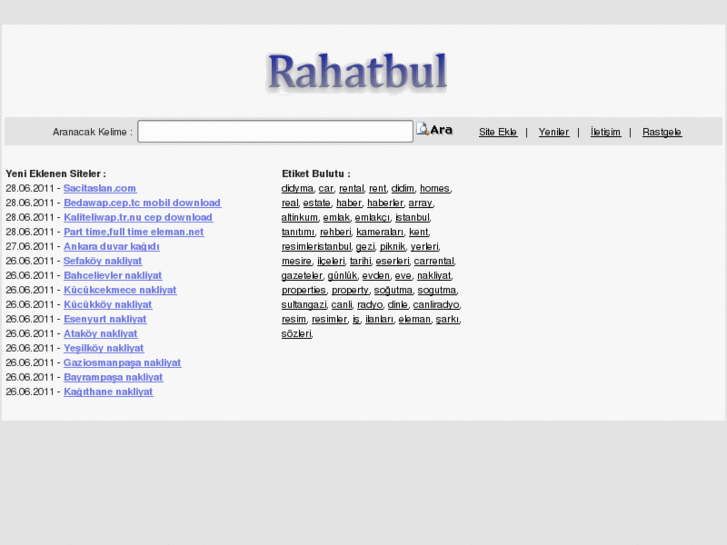Select the resimler tag
The image size is (727, 545).
[x=329, y=319]
